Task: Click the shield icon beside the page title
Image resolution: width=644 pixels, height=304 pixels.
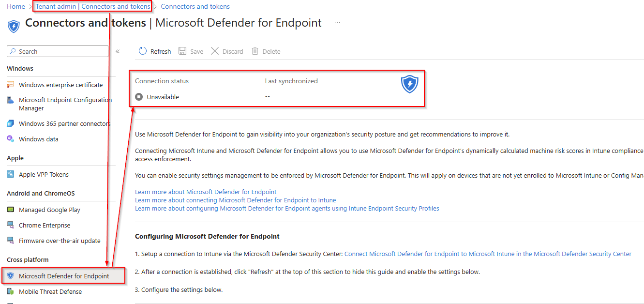Action: tap(14, 26)
